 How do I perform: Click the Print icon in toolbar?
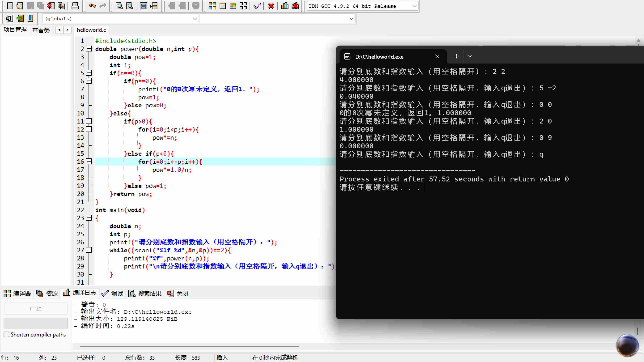click(x=75, y=6)
